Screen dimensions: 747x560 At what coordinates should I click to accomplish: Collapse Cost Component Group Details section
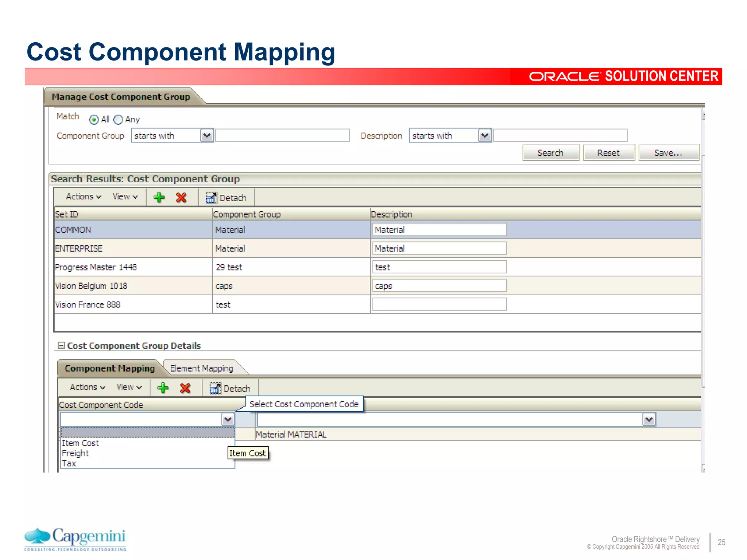61,345
